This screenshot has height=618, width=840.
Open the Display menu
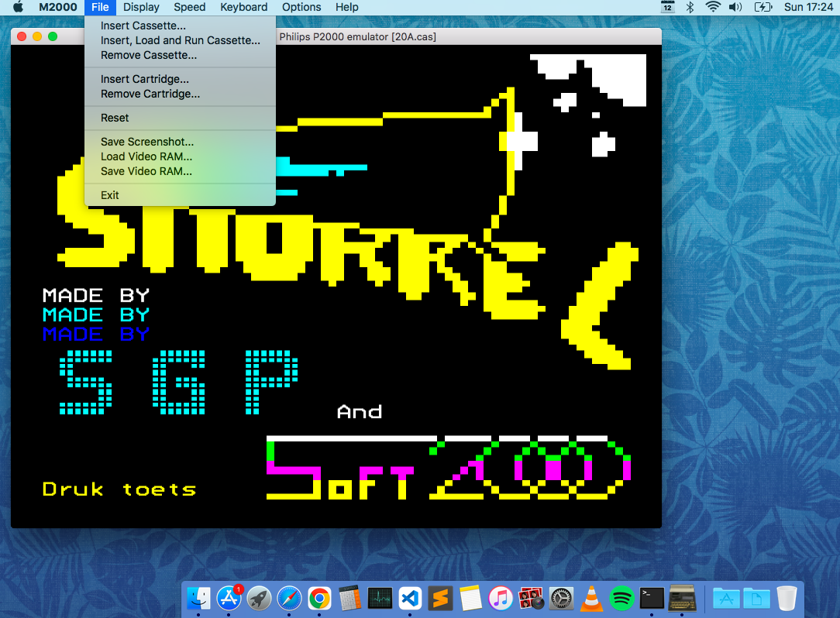pyautogui.click(x=142, y=7)
